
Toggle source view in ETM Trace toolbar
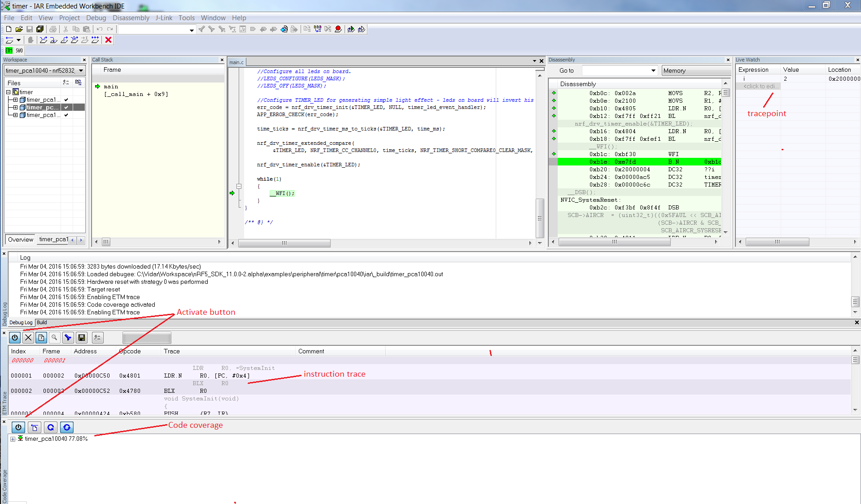(x=41, y=338)
